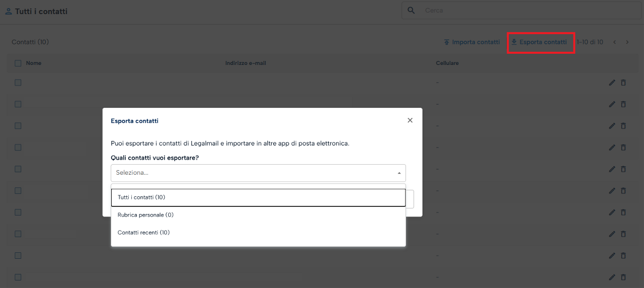Edit the tenth contact with pencil icon
Image resolution: width=644 pixels, height=288 pixels.
[x=612, y=277]
